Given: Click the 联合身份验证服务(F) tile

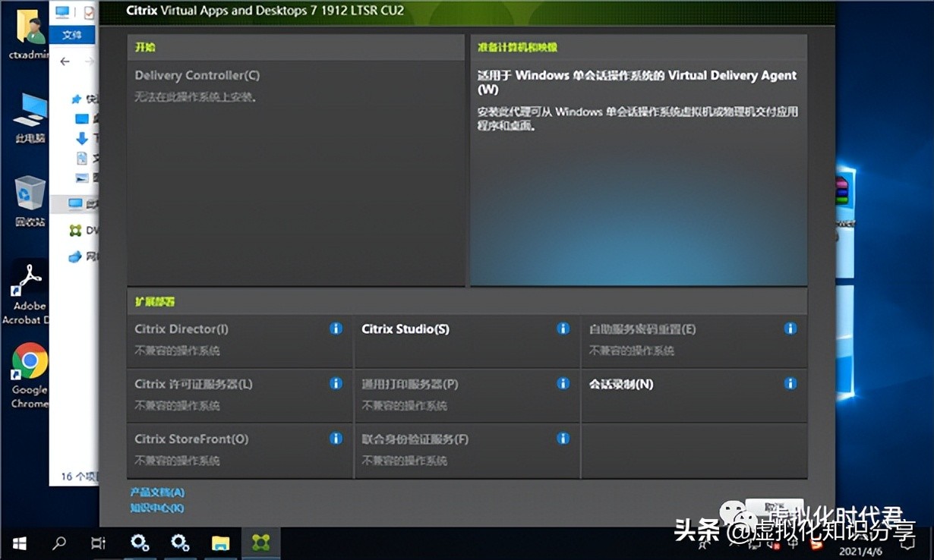Looking at the screenshot, I should tap(466, 451).
